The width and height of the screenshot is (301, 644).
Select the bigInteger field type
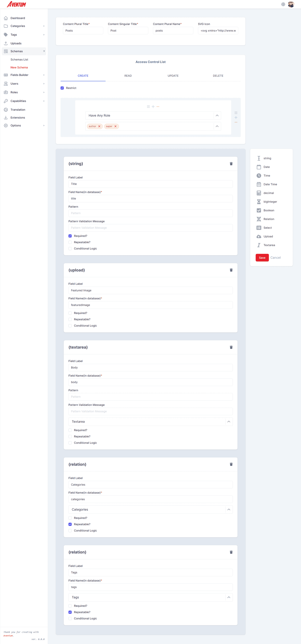tap(270, 202)
